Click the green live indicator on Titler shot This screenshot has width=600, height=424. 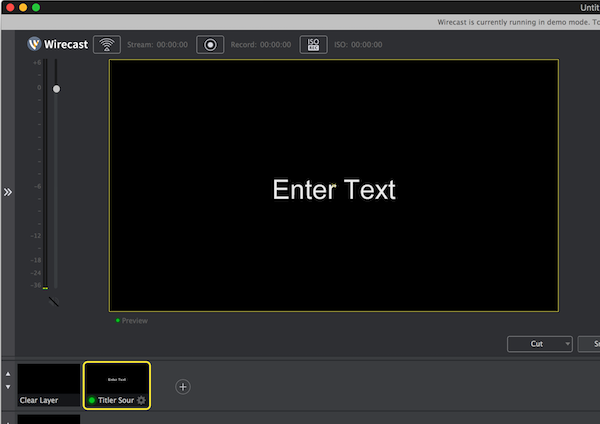(x=92, y=400)
